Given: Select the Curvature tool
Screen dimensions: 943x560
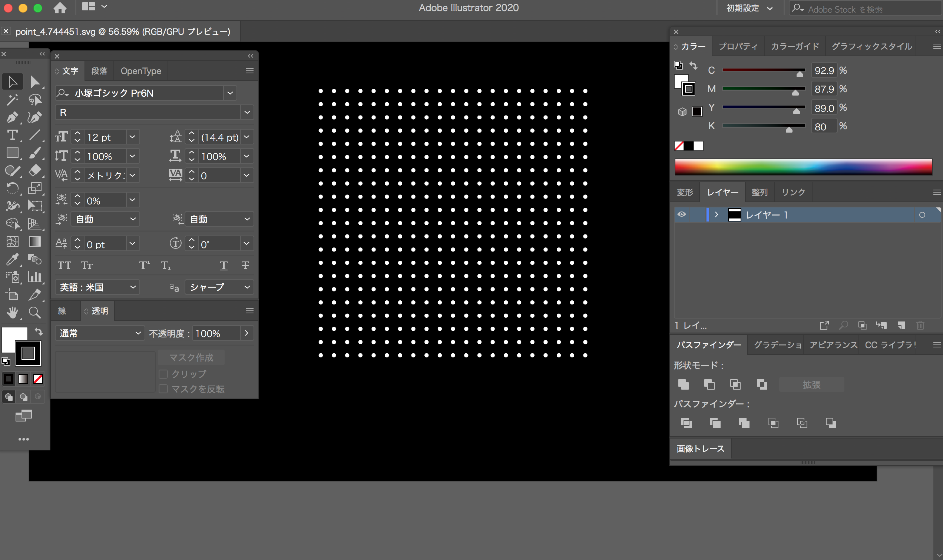Looking at the screenshot, I should (35, 117).
